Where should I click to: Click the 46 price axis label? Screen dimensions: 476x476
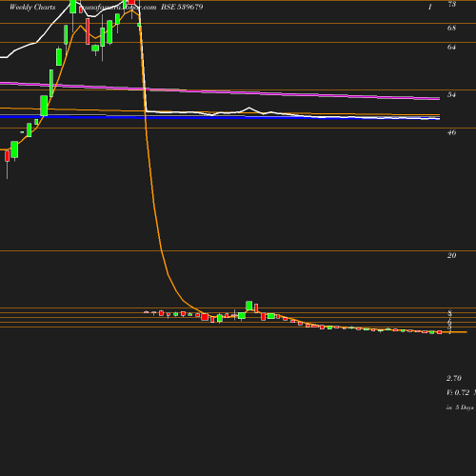click(x=451, y=132)
